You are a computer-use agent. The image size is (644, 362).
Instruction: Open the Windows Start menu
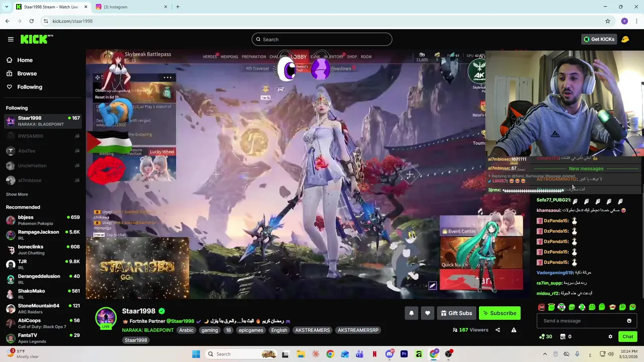(x=196, y=354)
